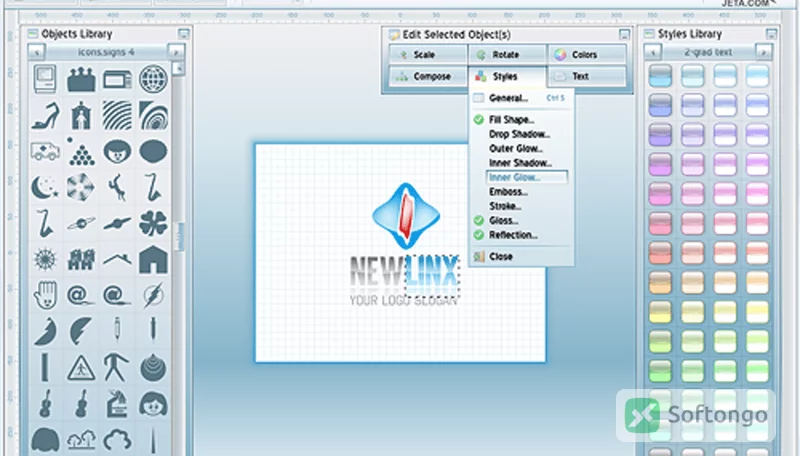This screenshot has width=800, height=456.
Task: Go to previous objects library category
Action: coord(36,52)
